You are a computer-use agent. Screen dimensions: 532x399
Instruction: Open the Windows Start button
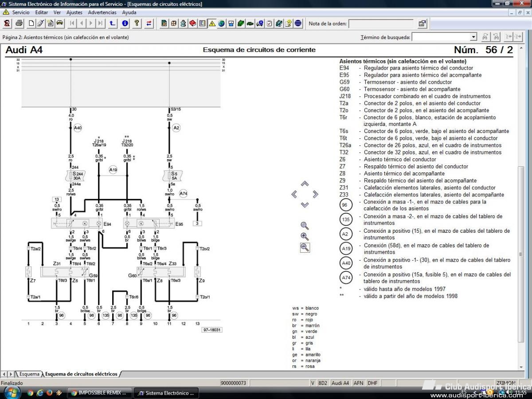pyautogui.click(x=12, y=392)
